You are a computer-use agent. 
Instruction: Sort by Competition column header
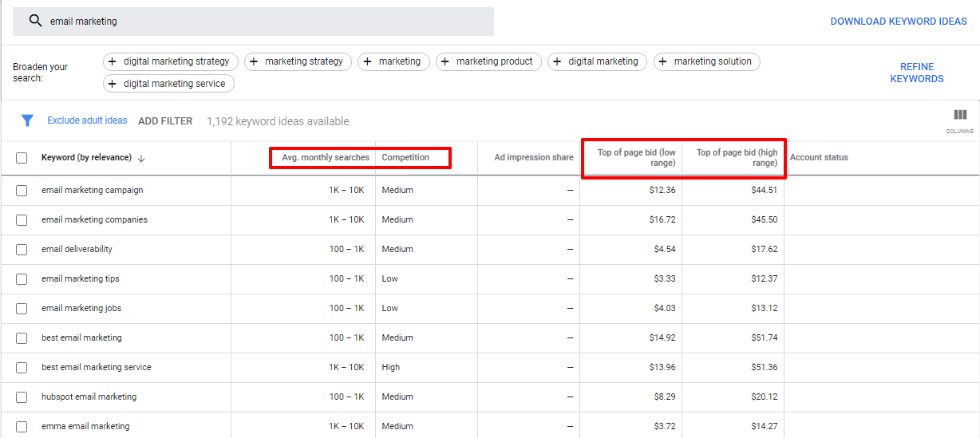click(x=405, y=158)
